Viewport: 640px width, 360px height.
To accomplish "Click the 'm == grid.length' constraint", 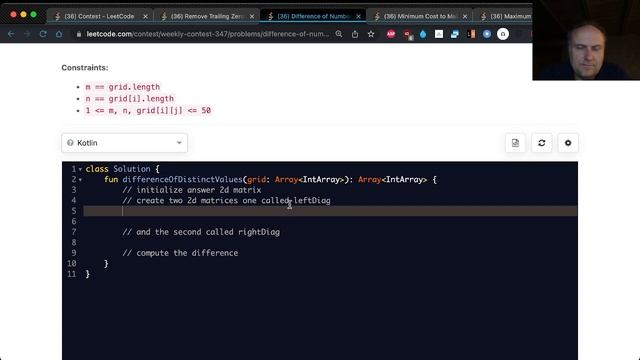I will click(x=122, y=87).
